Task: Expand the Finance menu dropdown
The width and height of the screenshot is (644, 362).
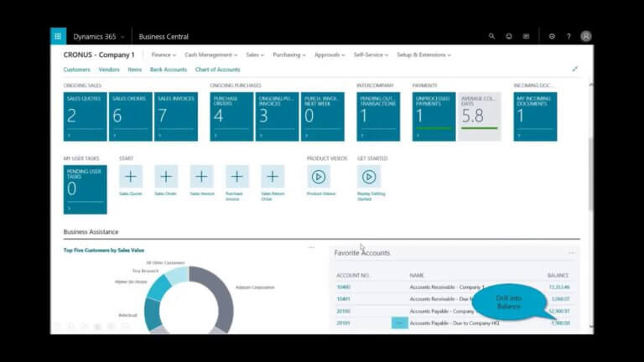Action: pyautogui.click(x=164, y=54)
